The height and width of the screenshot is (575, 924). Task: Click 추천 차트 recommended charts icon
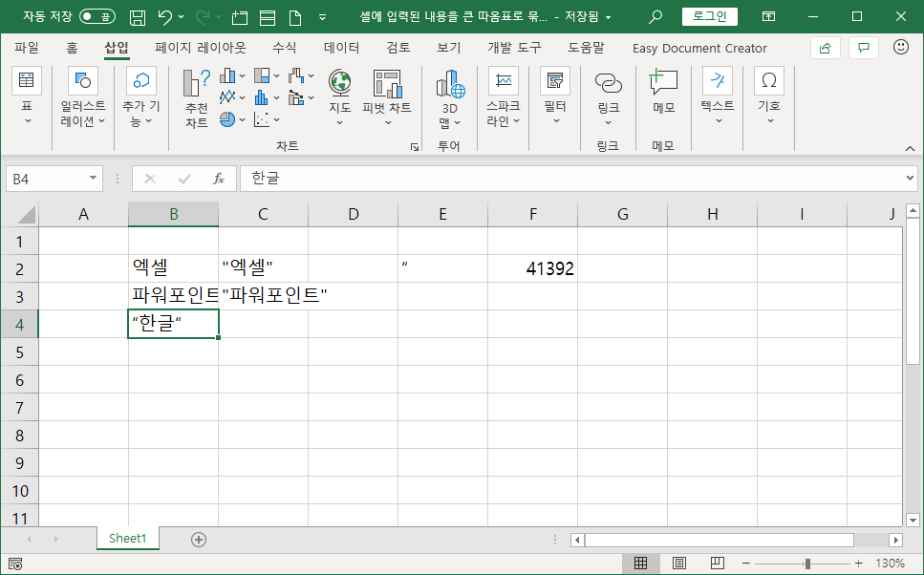tap(196, 97)
